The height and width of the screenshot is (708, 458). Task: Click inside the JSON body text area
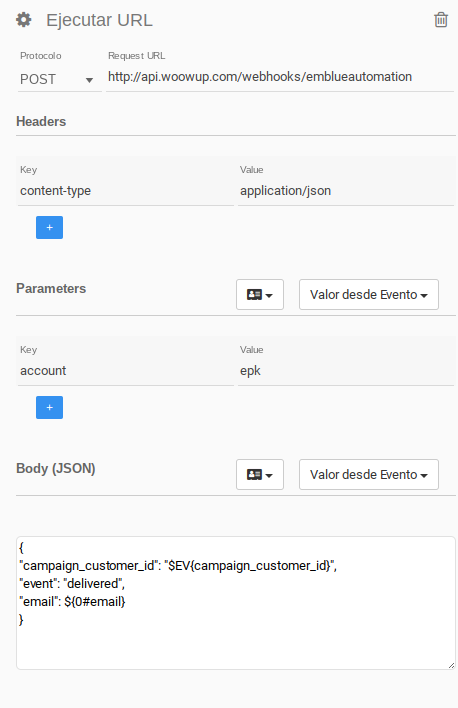[235, 603]
